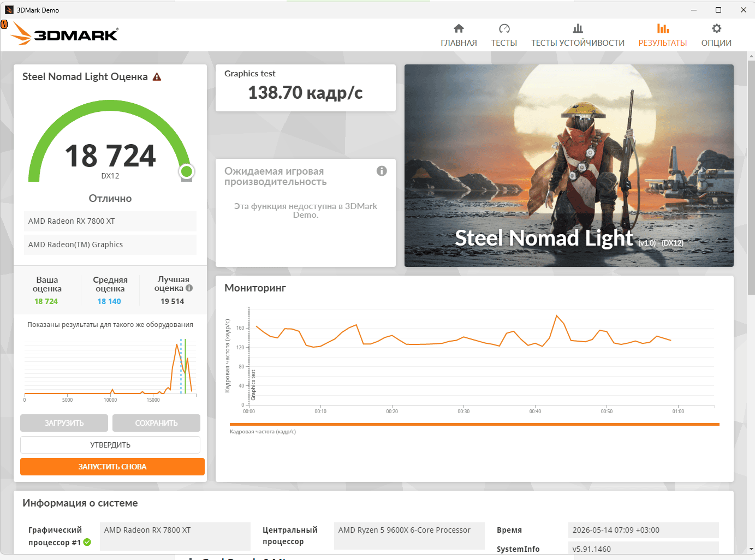Screen dimensions: 755x560
Task: Click the green score gauge indicator dot
Action: click(x=186, y=171)
